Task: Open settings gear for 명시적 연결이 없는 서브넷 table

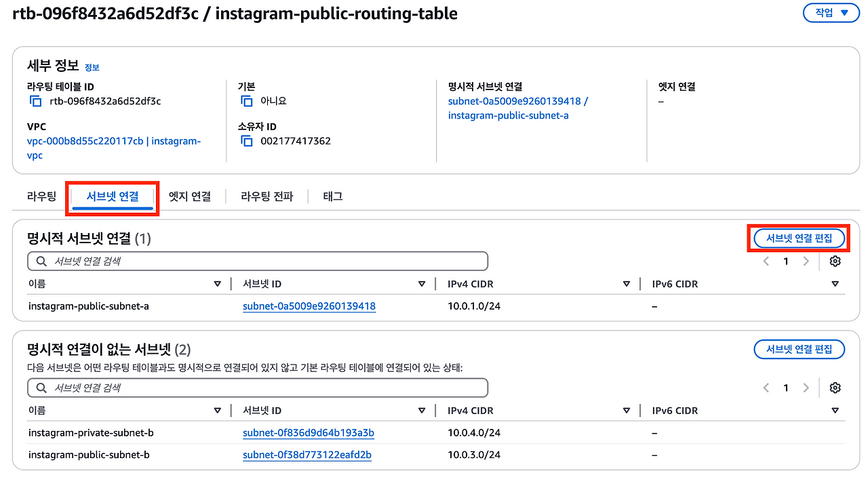Action: (x=835, y=388)
